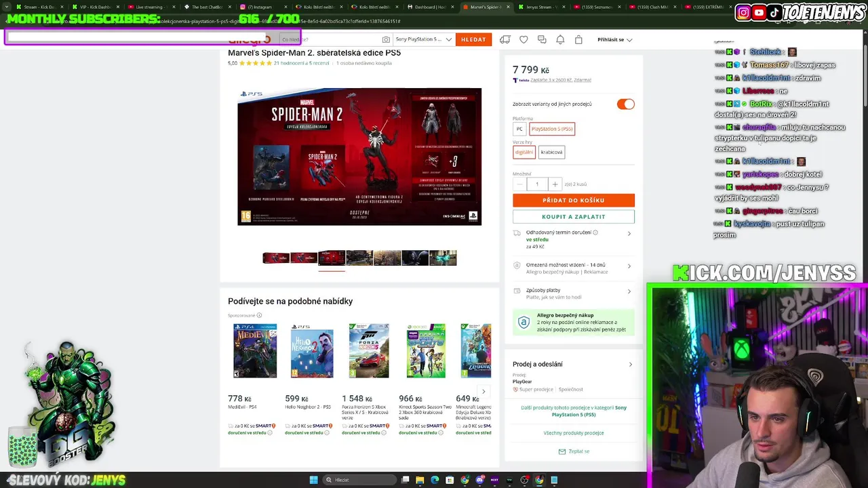The width and height of the screenshot is (868, 488).
Task: Decrease quantity with minus button
Action: pos(520,184)
